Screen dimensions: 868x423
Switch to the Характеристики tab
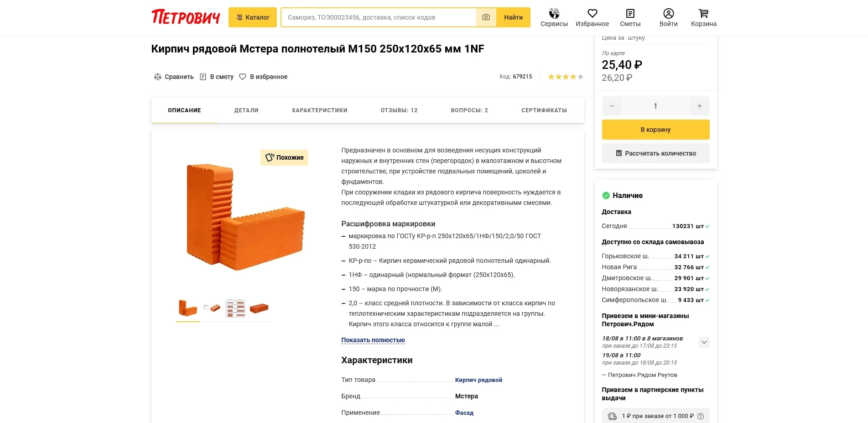point(319,110)
